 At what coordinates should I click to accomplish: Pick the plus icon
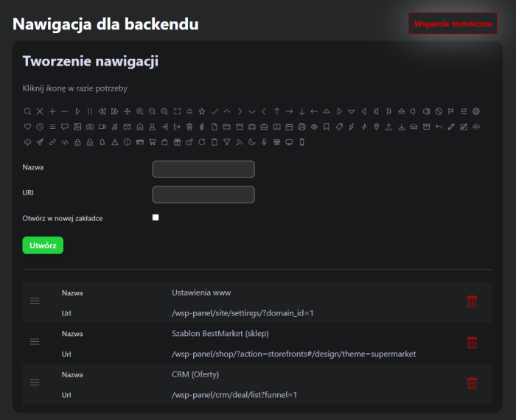tap(52, 111)
